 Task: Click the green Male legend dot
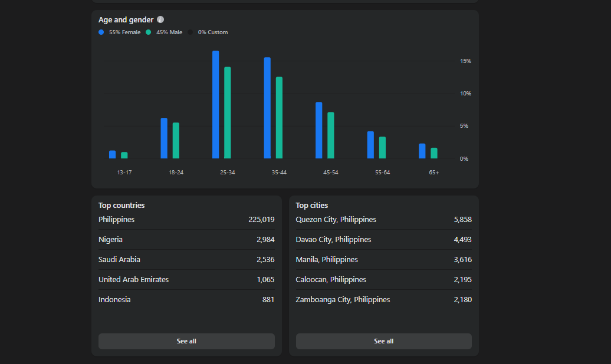(149, 32)
